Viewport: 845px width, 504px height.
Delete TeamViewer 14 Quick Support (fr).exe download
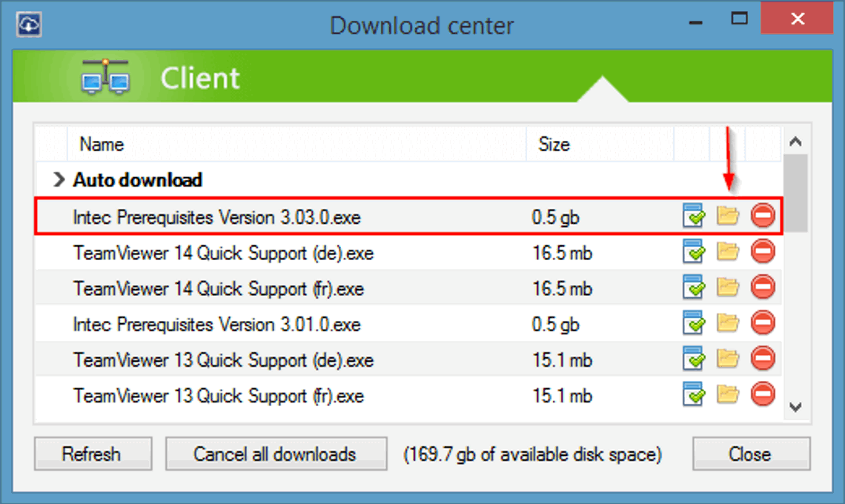[x=763, y=287]
